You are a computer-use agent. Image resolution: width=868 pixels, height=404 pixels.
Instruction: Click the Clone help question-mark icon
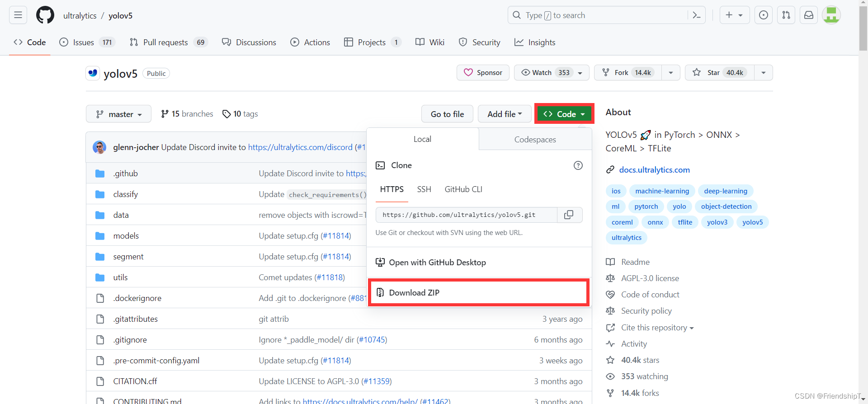coord(578,165)
